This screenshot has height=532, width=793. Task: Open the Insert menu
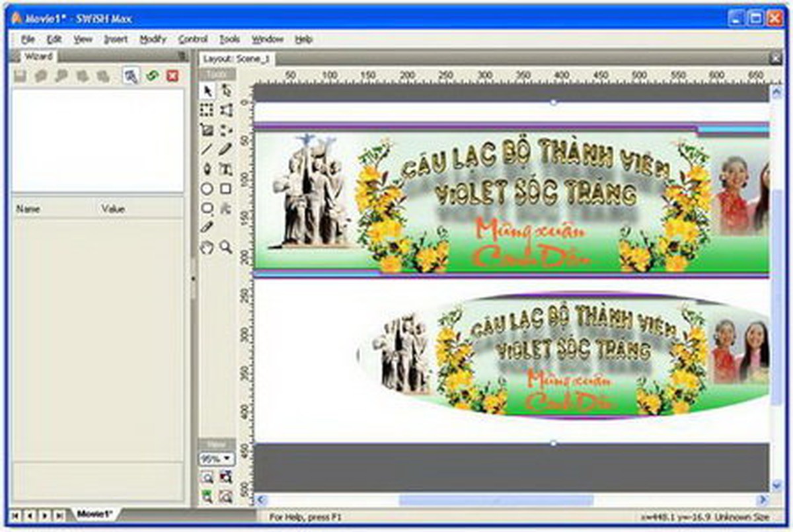point(116,40)
